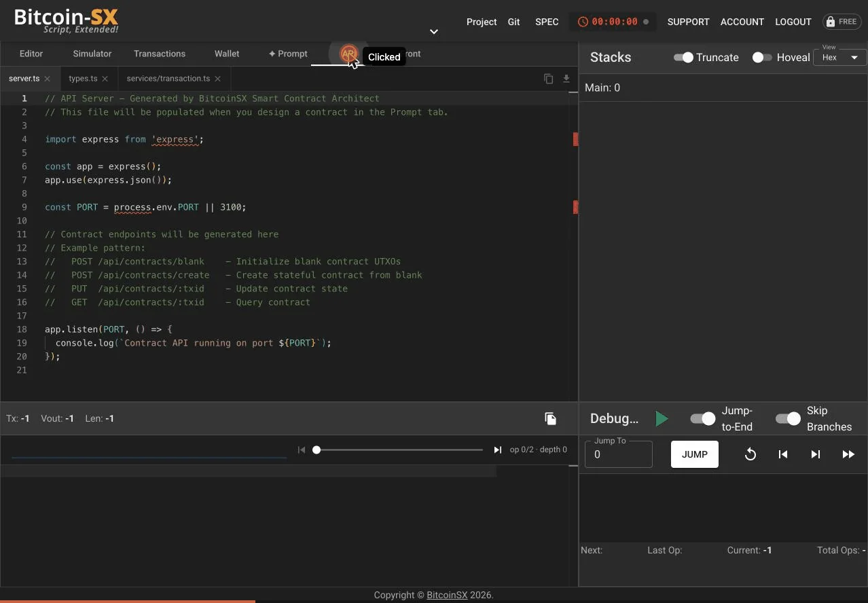868x603 pixels.
Task: Click the reset debugger icon
Action: 751,454
